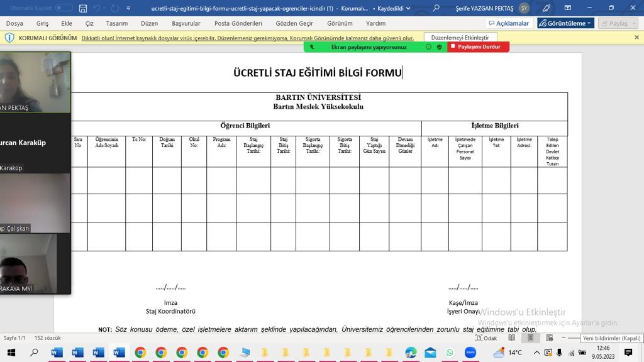Viewport: 644px width, 362px height.
Task: Click the zoom out minus button
Action: pos(563,337)
